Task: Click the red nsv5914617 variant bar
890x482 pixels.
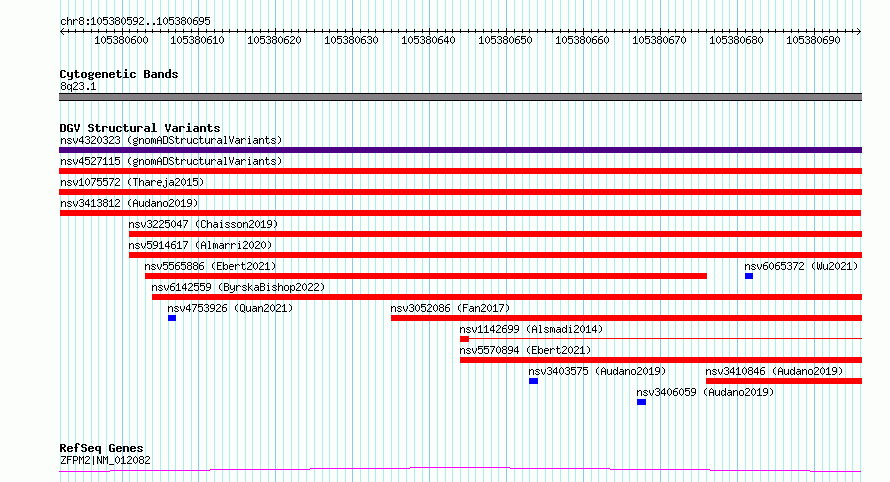Action: (x=496, y=255)
